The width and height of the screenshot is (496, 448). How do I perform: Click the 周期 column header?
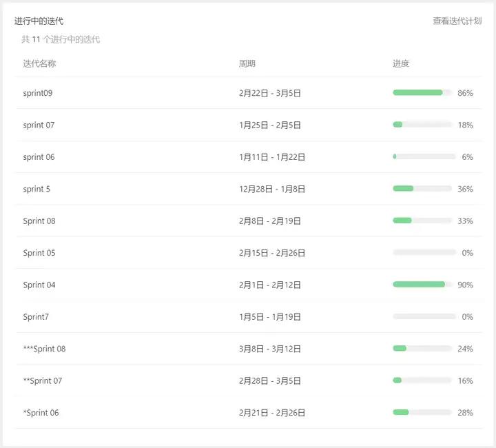tap(247, 64)
